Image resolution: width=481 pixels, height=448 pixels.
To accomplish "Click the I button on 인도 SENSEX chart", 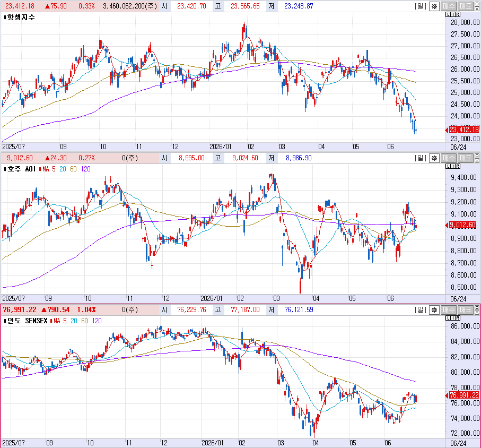I will point(453,318).
